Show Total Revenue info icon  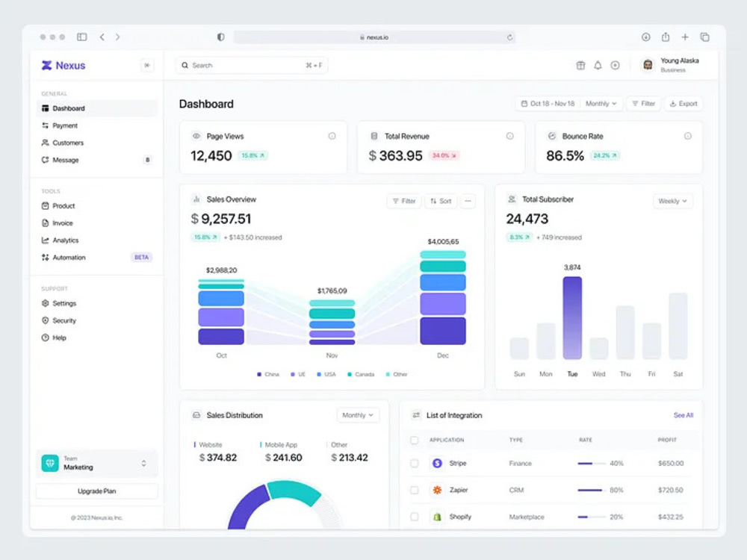pos(509,136)
